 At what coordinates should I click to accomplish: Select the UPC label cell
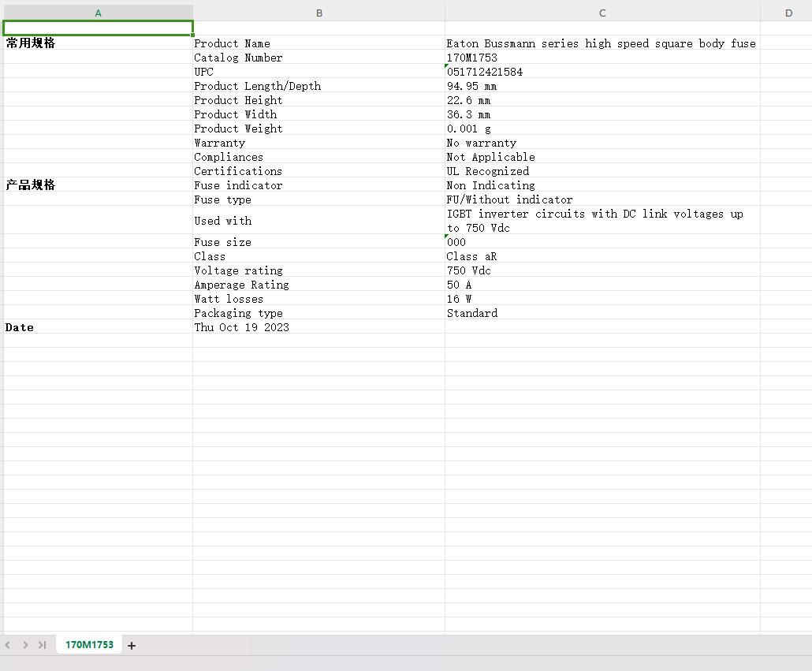pyautogui.click(x=318, y=72)
